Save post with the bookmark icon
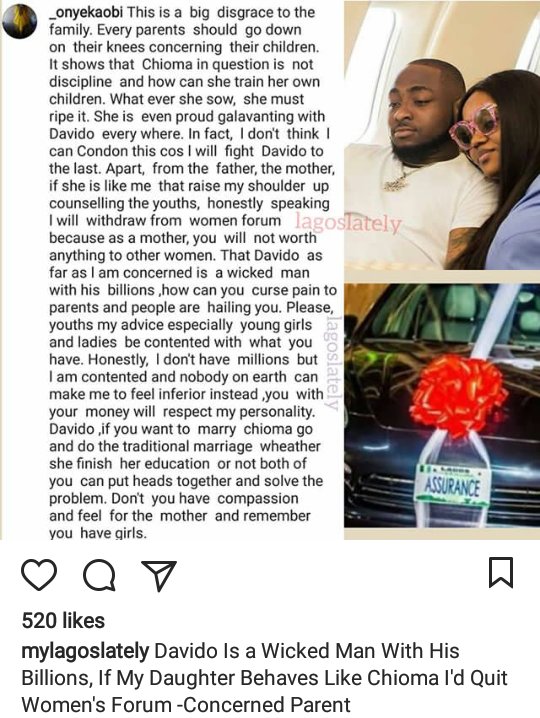The height and width of the screenshot is (718, 540). [x=501, y=572]
